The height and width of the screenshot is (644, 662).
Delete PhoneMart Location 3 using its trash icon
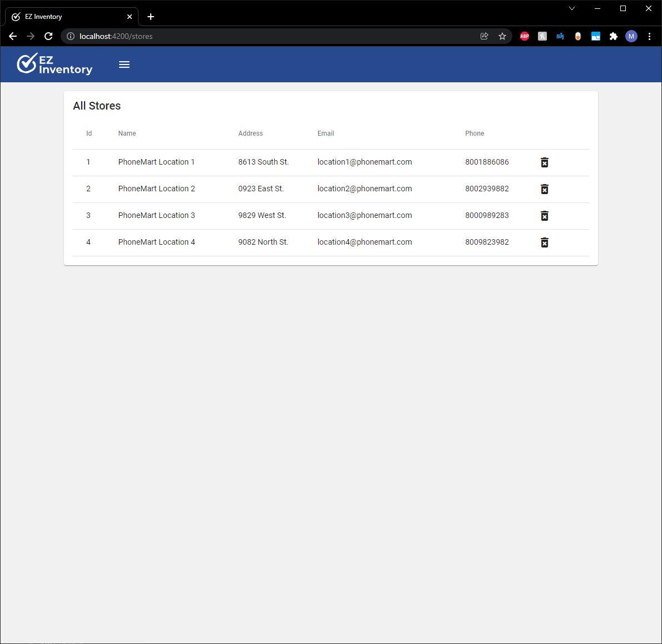(x=544, y=216)
